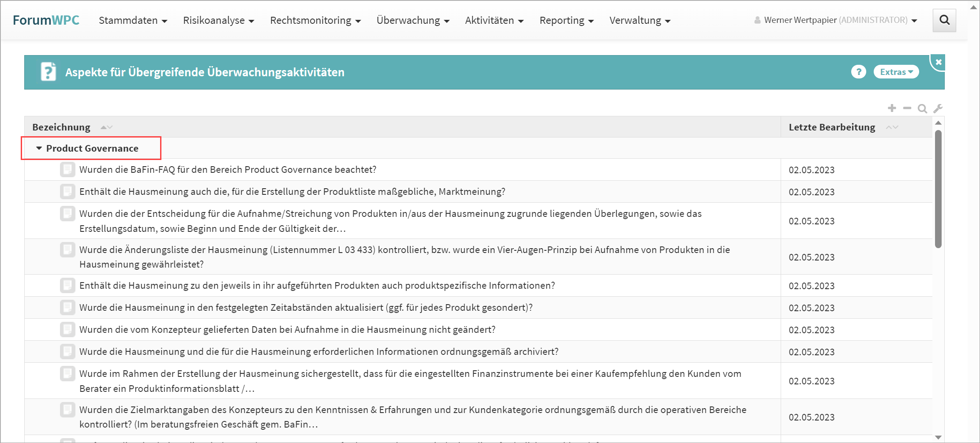Open the Rechtsmonitoring menu
This screenshot has width=980, height=443.
315,20
